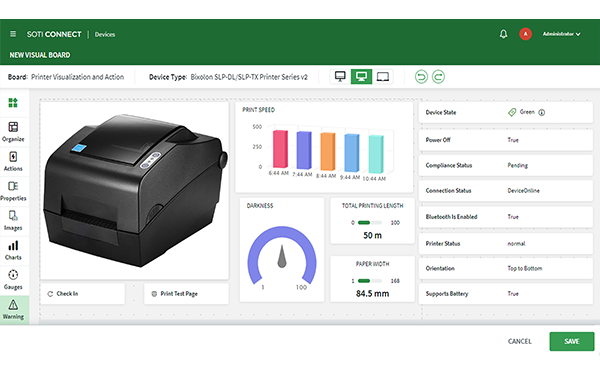Open the Gauges panel
This screenshot has width=600, height=375.
click(13, 280)
